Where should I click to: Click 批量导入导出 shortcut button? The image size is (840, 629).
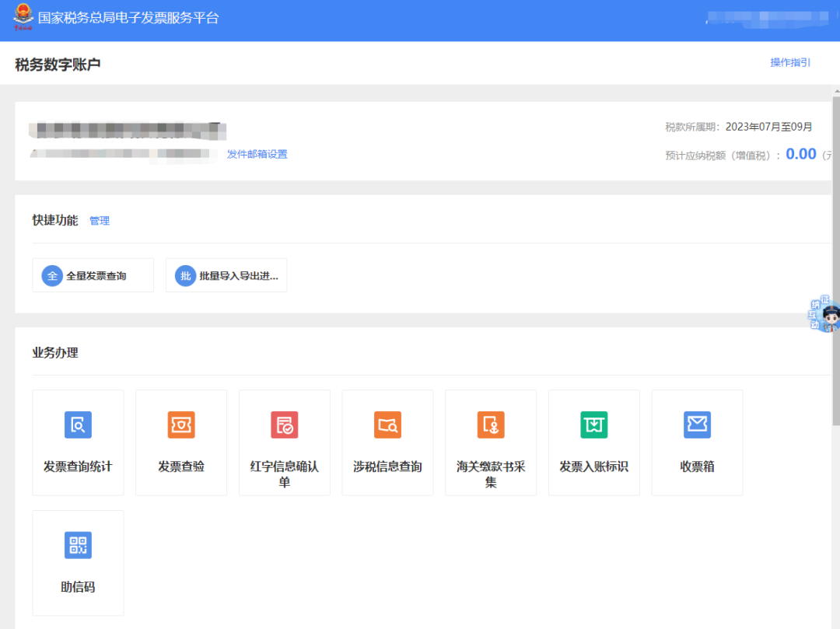tap(226, 276)
